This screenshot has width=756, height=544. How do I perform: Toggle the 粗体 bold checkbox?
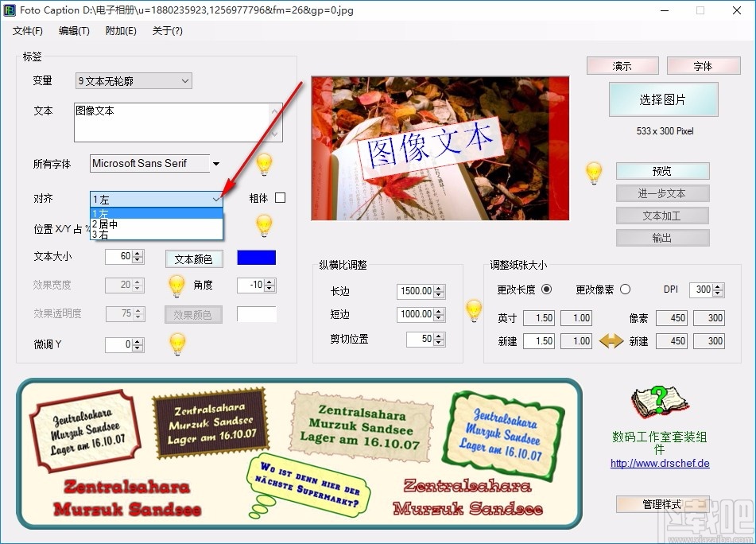tap(280, 198)
